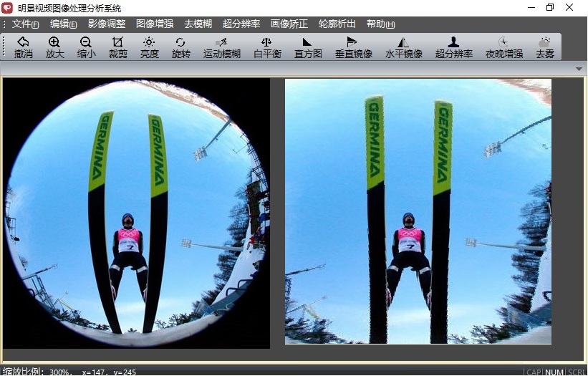This screenshot has width=588, height=376.
Task: Select the original fisheye image on left
Action: [x=136, y=213]
